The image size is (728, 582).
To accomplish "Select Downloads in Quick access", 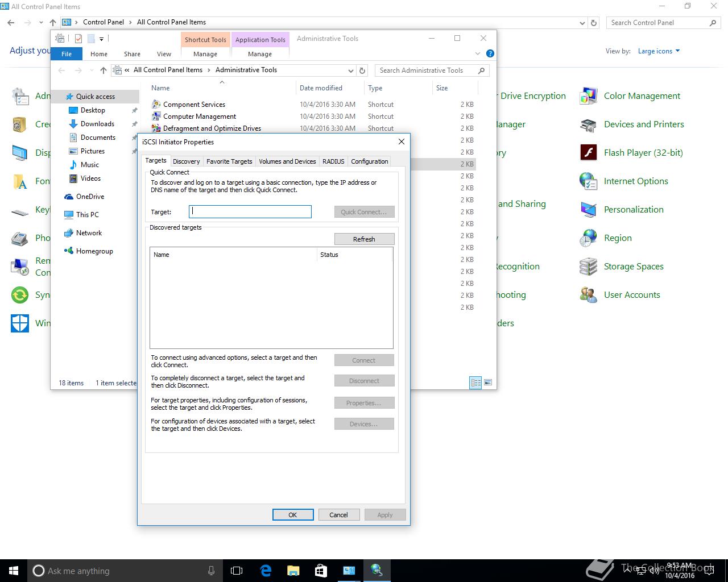I will click(x=97, y=124).
